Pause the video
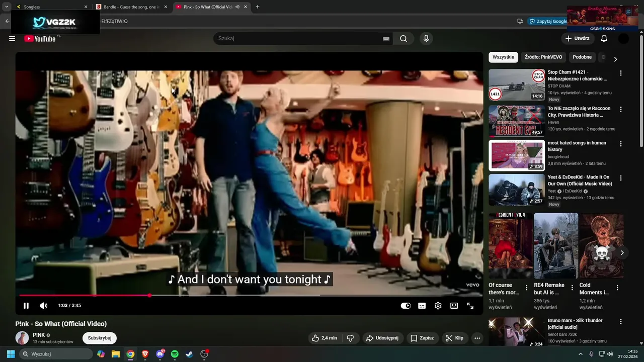This screenshot has height=362, width=644. (x=26, y=306)
